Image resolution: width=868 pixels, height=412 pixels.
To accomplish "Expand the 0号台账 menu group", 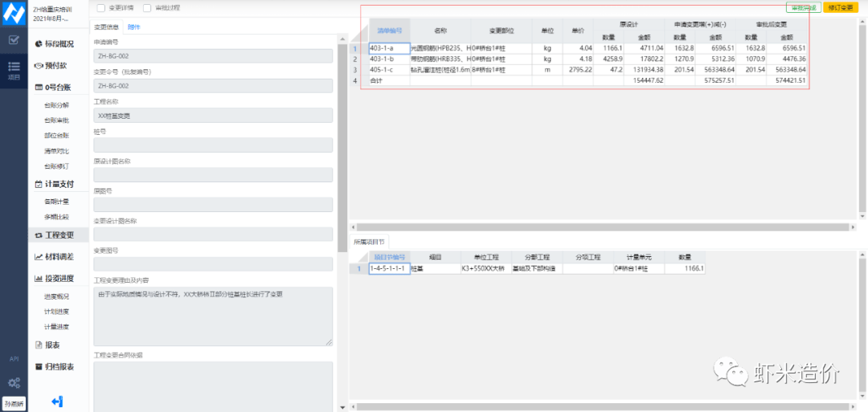I will pyautogui.click(x=55, y=88).
